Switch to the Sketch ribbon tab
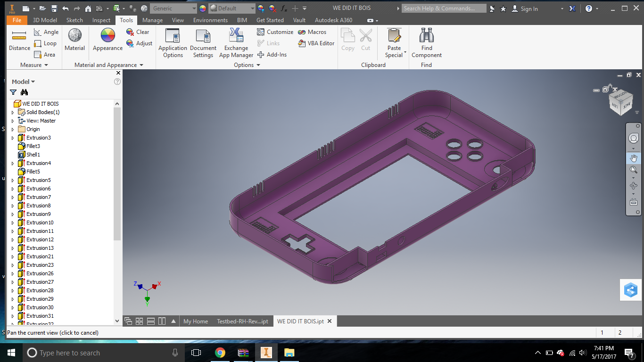This screenshot has width=644, height=362. [74, 20]
